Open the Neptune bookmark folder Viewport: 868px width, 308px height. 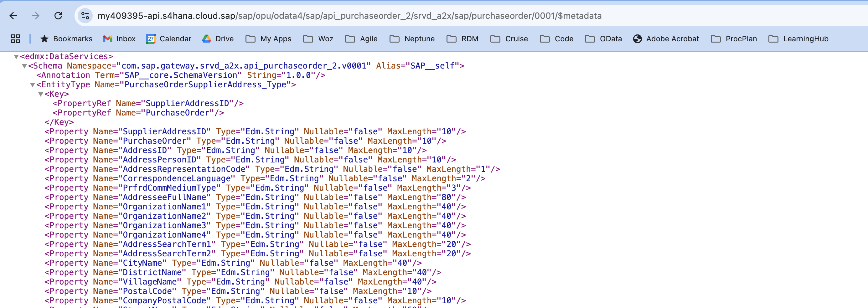point(412,39)
